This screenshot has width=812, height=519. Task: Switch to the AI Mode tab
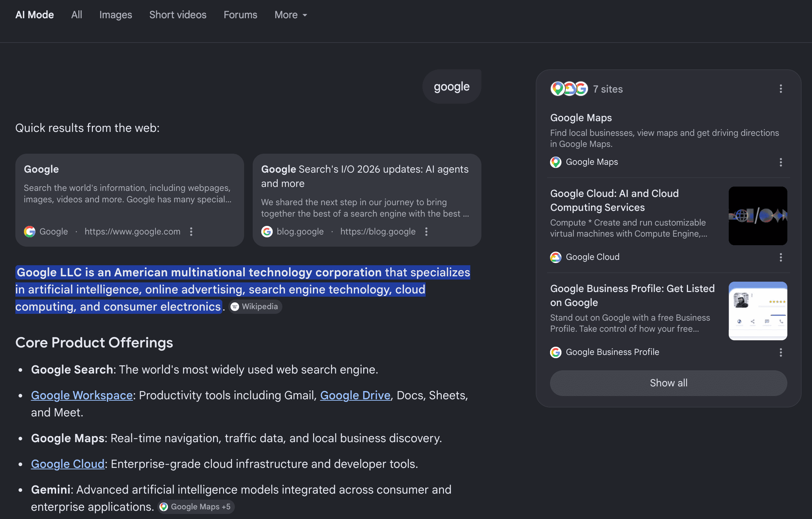pos(35,15)
